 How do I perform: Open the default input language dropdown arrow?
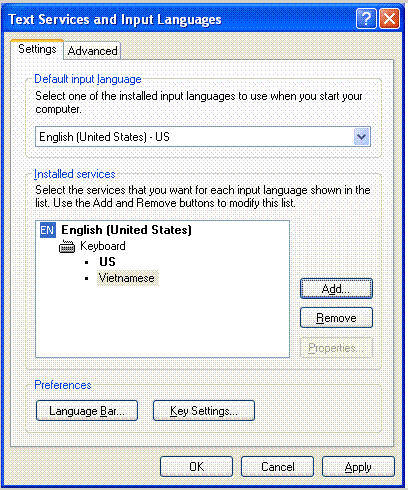361,137
